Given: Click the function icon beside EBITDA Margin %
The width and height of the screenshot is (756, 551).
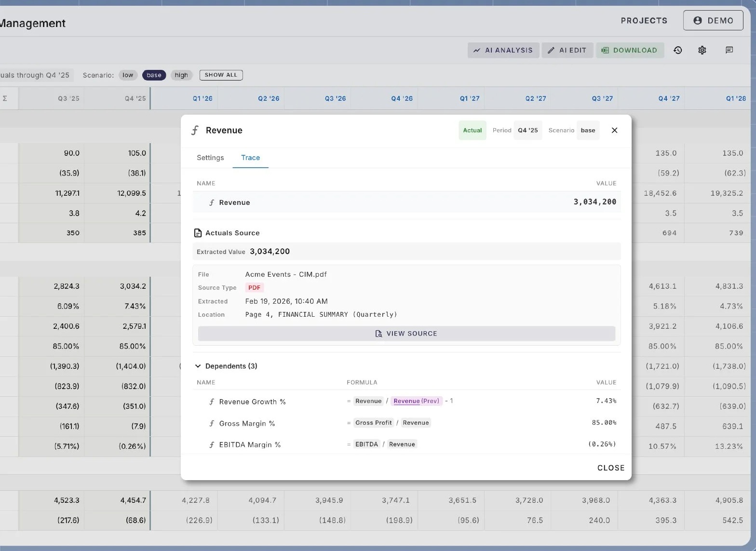Looking at the screenshot, I should 211,444.
